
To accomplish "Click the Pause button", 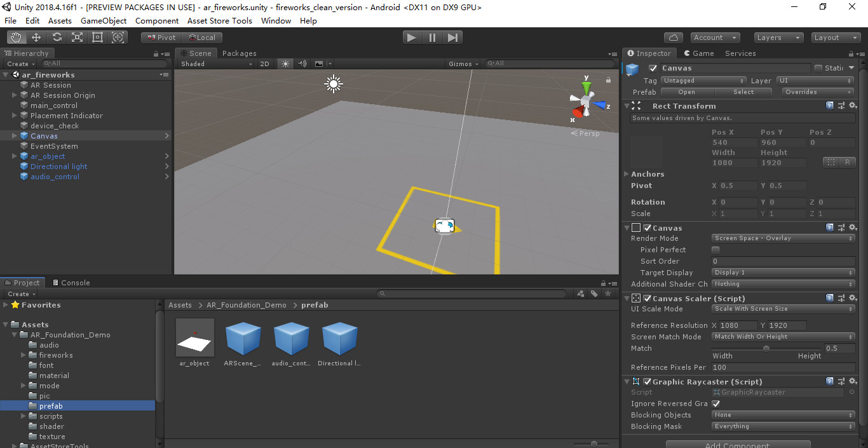I will coord(432,37).
